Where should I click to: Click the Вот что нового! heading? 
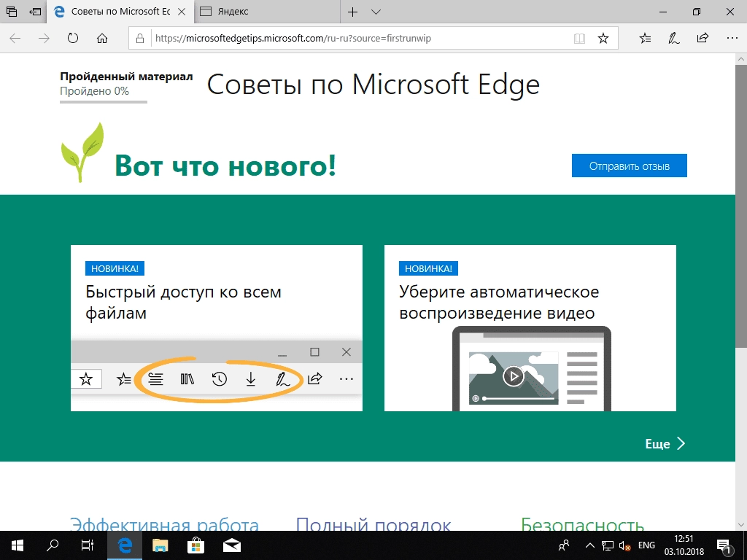pos(226,166)
